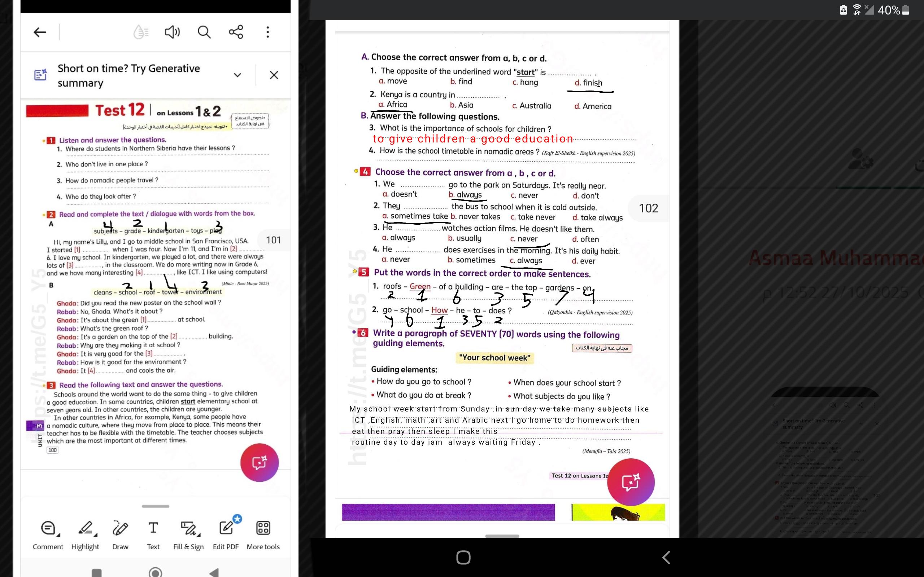Open the search magnifier icon
Screen dimensions: 924x577
tap(204, 32)
